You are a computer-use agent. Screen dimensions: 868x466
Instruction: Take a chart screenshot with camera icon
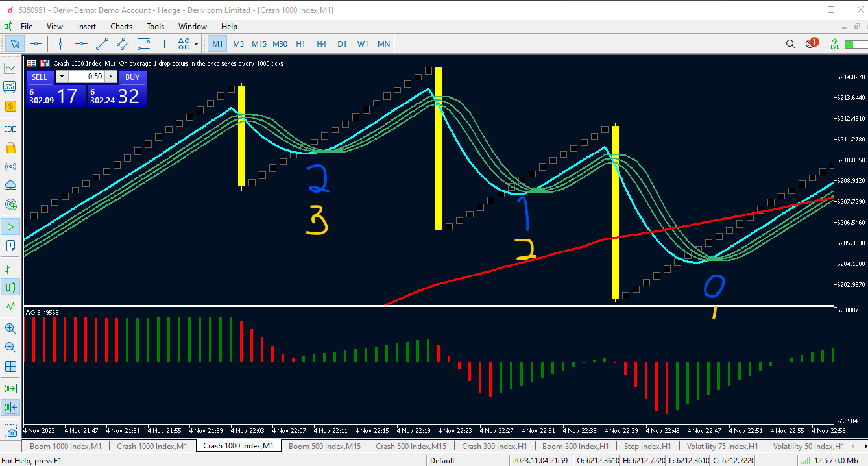pyautogui.click(x=10, y=431)
